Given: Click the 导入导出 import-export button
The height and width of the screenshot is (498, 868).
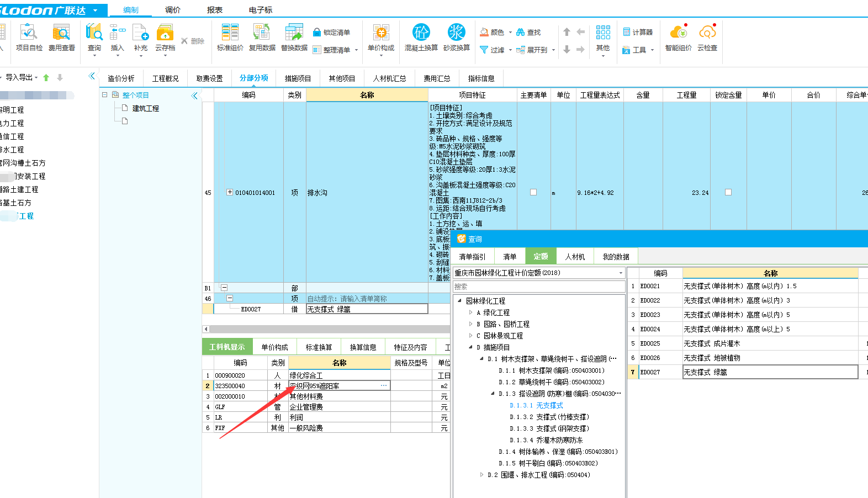Looking at the screenshot, I should coord(22,77).
